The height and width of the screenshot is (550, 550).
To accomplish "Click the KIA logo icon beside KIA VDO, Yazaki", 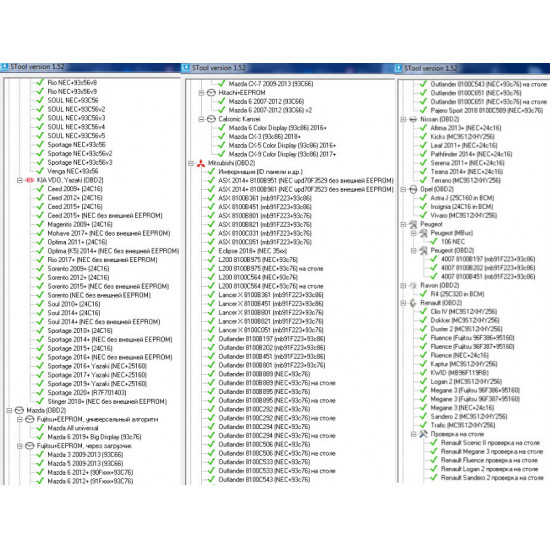I will [x=30, y=180].
